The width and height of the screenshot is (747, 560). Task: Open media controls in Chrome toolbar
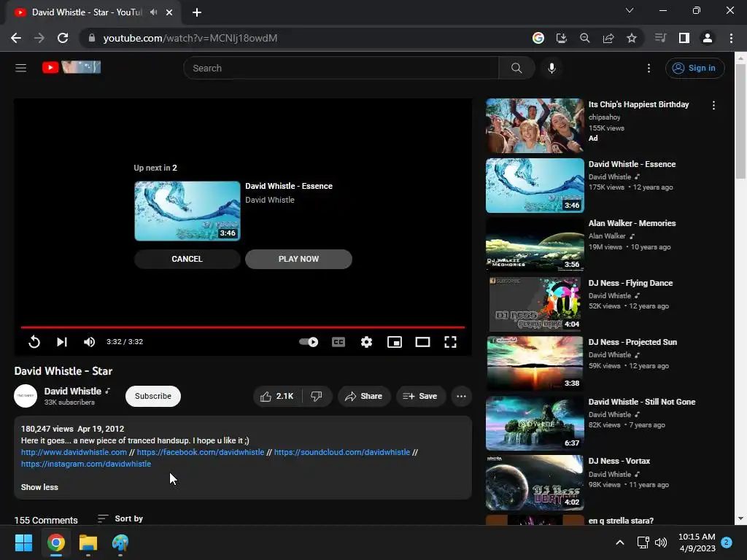tap(660, 38)
